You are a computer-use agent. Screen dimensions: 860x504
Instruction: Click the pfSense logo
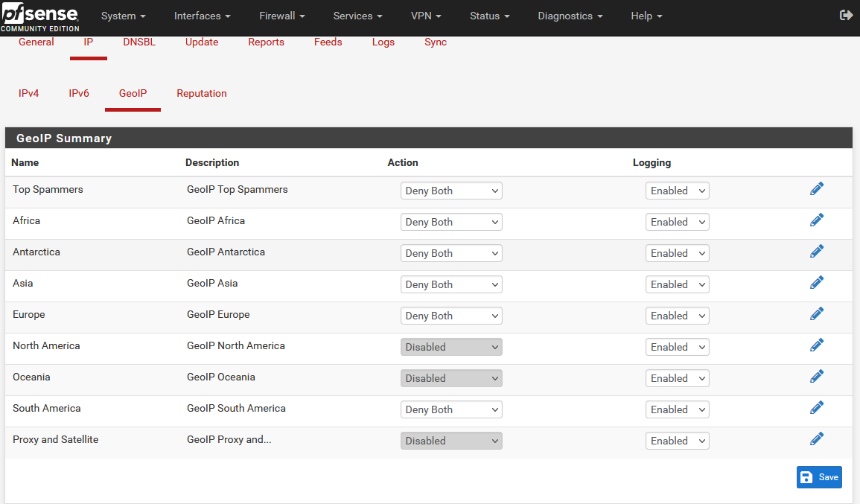coord(39,16)
